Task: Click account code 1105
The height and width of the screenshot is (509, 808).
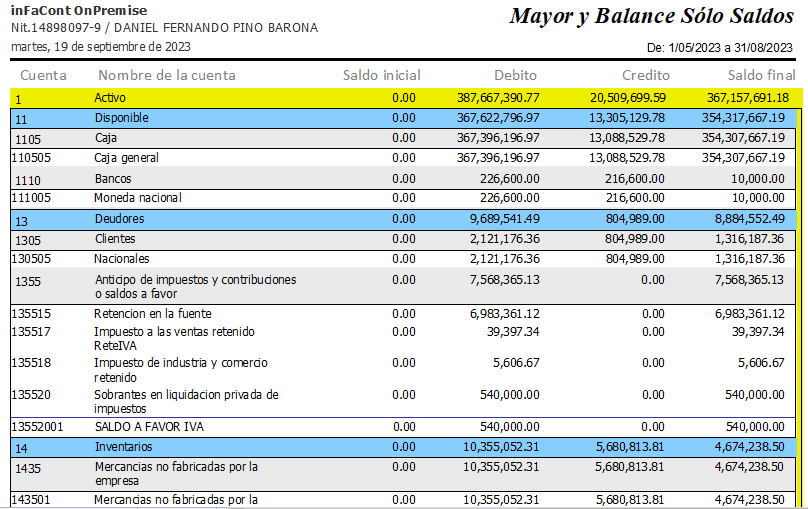Action: pos(28,140)
